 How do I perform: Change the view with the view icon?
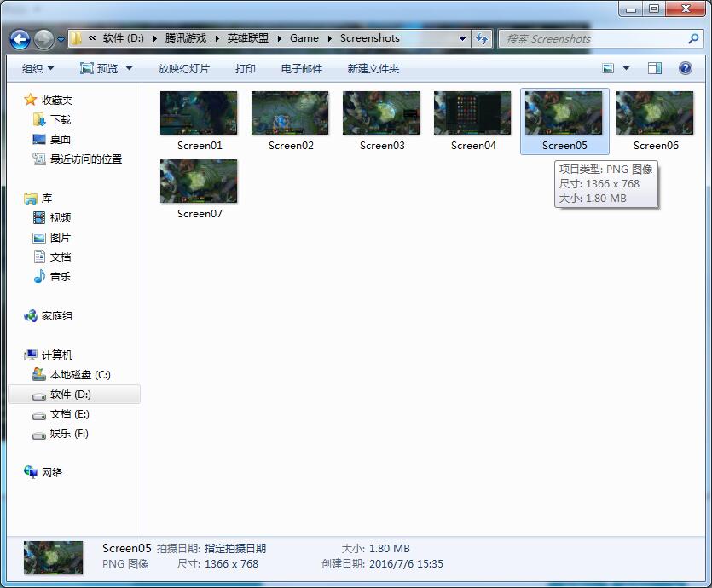pos(608,68)
